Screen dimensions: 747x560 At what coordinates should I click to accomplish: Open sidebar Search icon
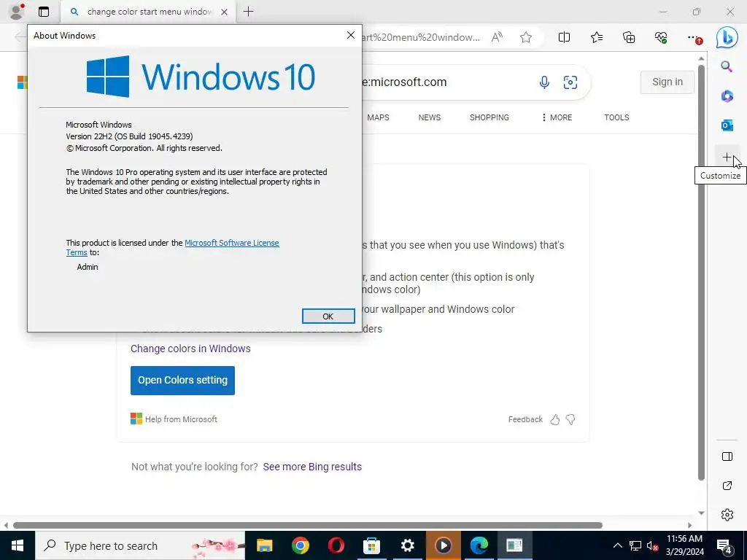click(x=727, y=66)
